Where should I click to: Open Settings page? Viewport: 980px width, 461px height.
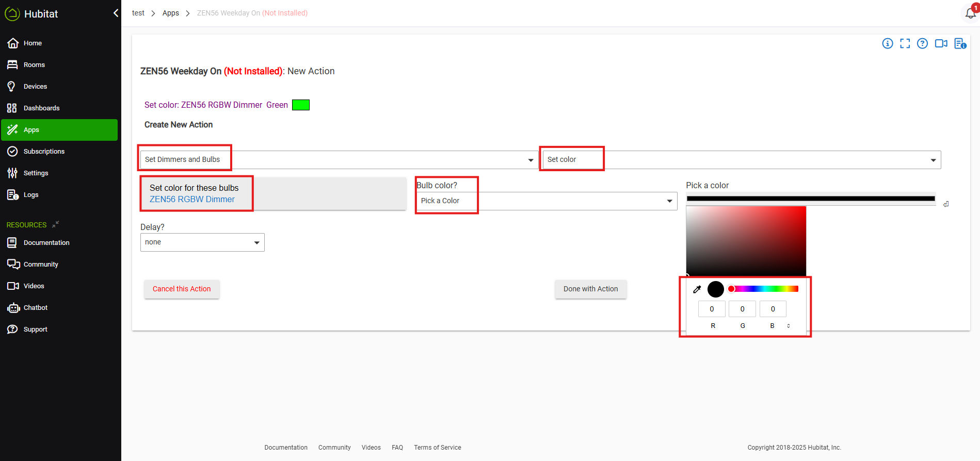click(x=59, y=173)
